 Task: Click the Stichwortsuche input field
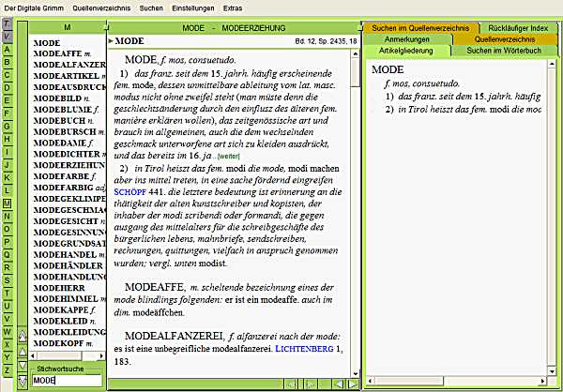coord(67,380)
